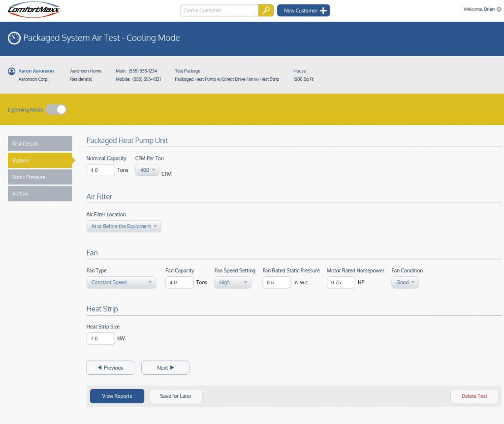Open the Fan Speed Setting dropdown
The width and height of the screenshot is (504, 424).
click(232, 282)
